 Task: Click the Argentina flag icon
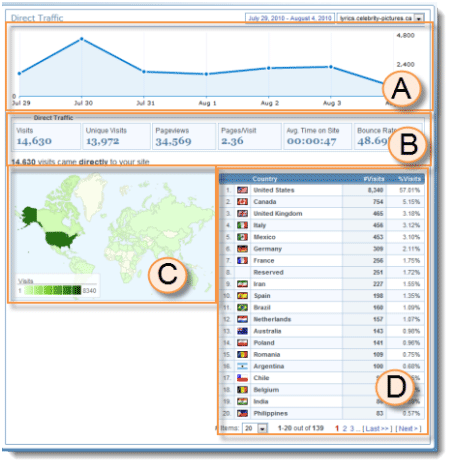click(x=242, y=366)
